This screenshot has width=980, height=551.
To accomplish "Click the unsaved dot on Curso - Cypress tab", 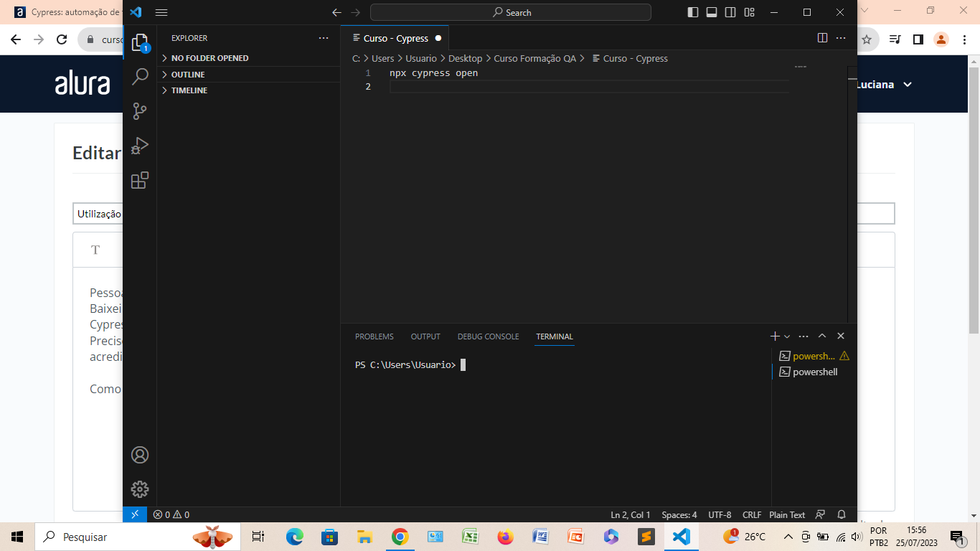I will [x=438, y=38].
